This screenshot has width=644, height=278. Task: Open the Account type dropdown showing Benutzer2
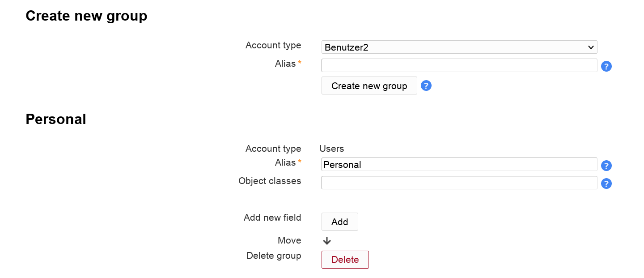point(459,47)
